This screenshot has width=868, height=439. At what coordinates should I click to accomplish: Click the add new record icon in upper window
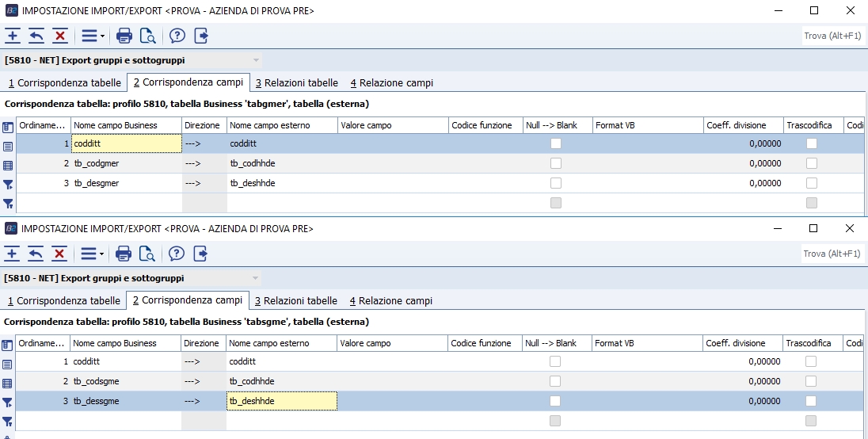(13, 36)
